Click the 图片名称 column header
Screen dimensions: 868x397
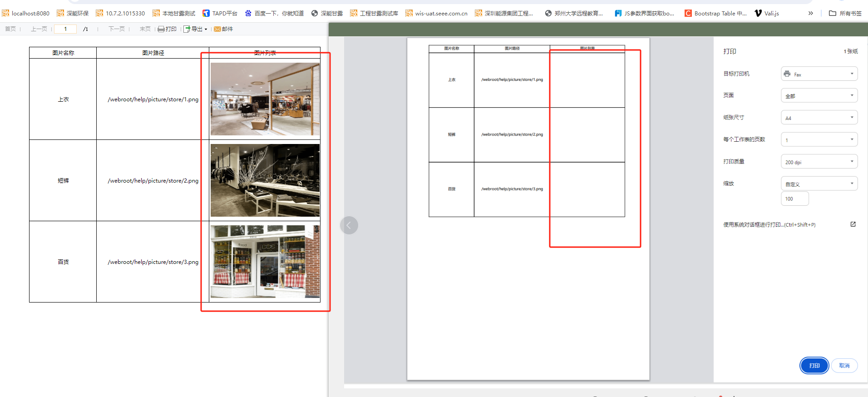coord(63,53)
